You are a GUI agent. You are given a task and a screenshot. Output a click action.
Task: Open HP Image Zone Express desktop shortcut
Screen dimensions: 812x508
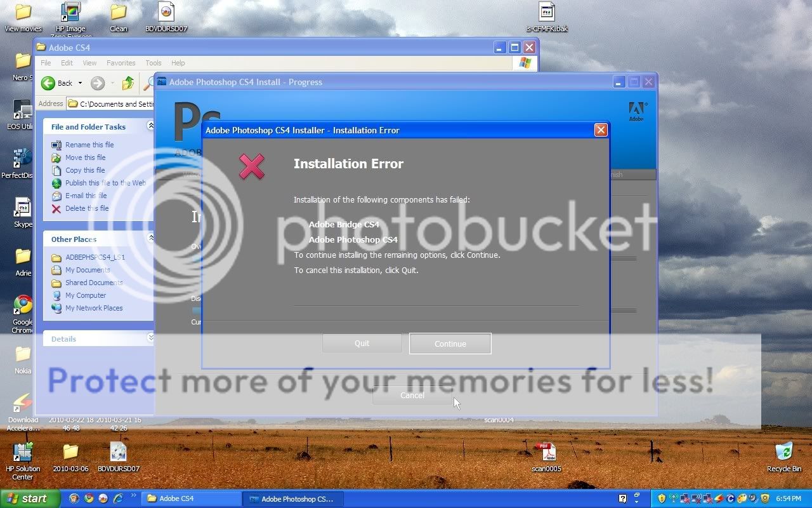coord(70,19)
